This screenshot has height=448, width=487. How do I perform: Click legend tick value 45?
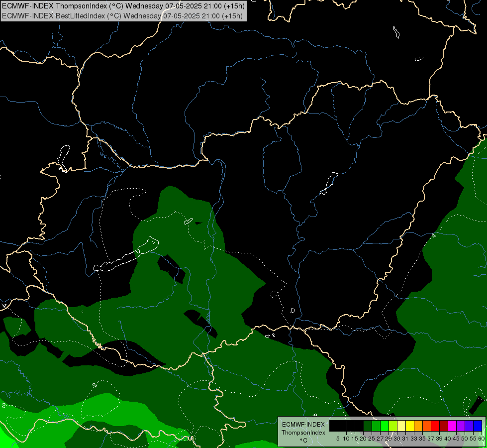click(x=456, y=439)
